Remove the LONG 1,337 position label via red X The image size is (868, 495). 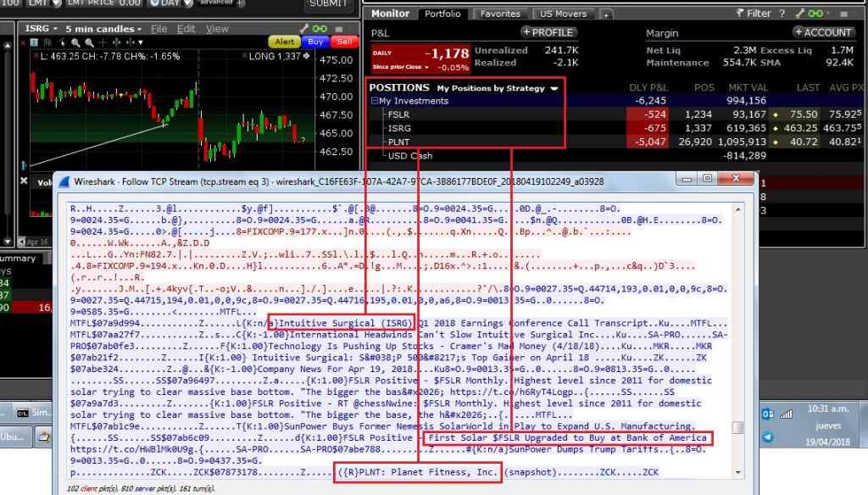(244, 55)
